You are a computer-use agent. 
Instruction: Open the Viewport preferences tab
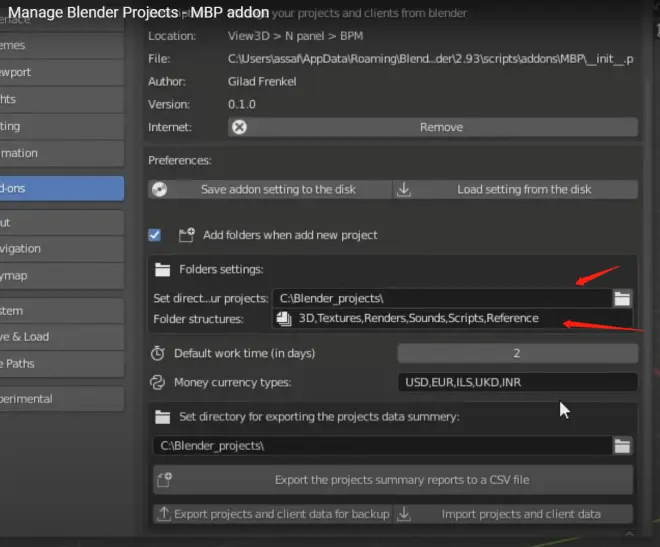[62, 72]
